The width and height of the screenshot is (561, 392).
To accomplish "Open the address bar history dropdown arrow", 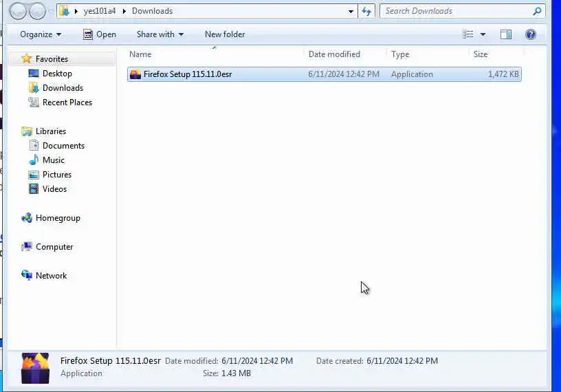I will (351, 11).
